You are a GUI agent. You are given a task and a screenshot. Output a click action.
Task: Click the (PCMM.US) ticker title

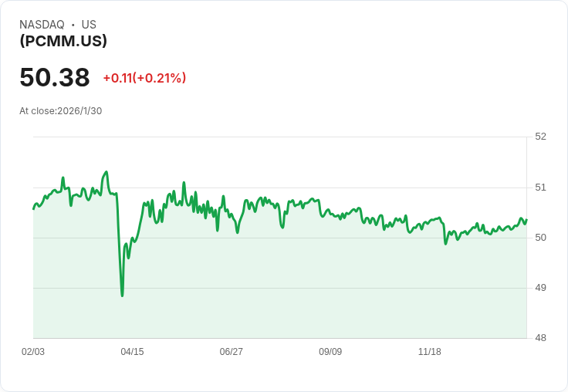pos(63,41)
